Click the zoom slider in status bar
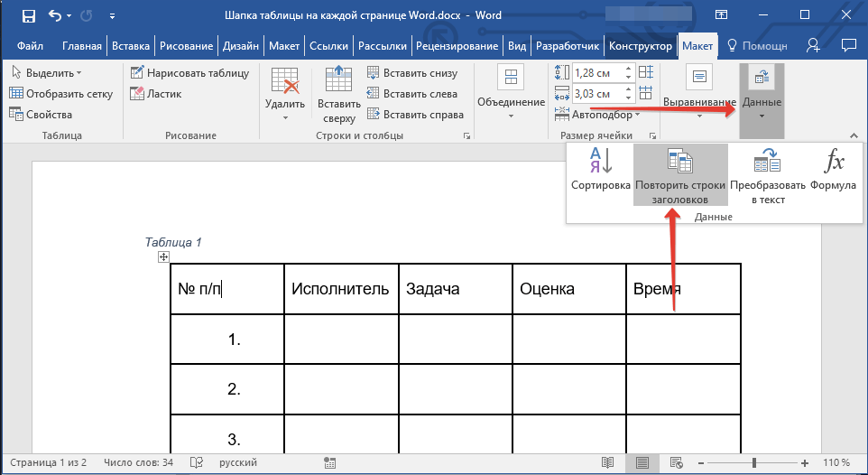 click(x=753, y=462)
